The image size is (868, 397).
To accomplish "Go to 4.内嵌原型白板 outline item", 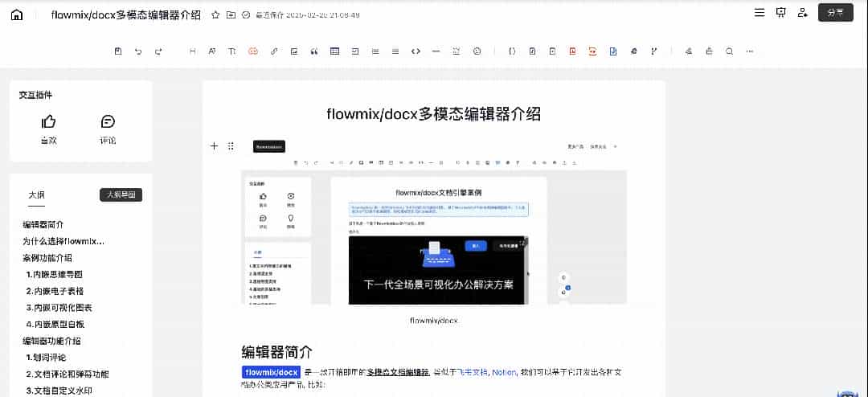I will tap(55, 325).
